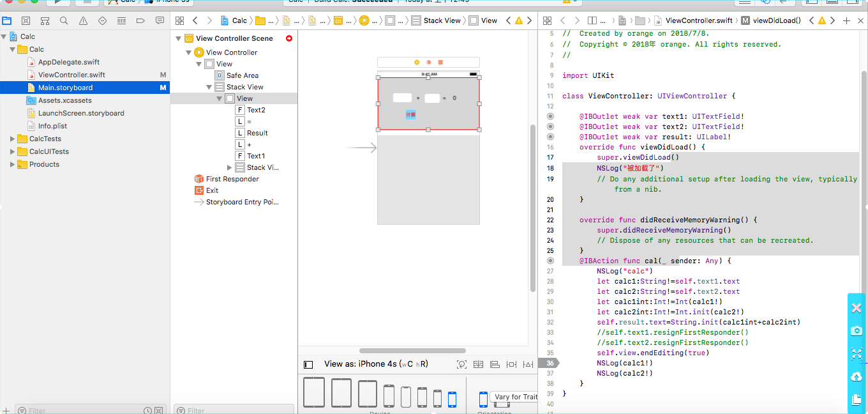The image size is (868, 414).
Task: Open Info.plist file
Action: (x=52, y=126)
